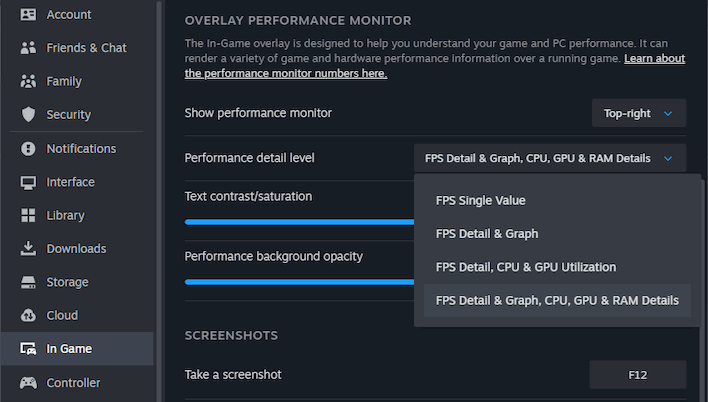The height and width of the screenshot is (402, 708).
Task: Click the Account sidebar icon
Action: (x=28, y=14)
